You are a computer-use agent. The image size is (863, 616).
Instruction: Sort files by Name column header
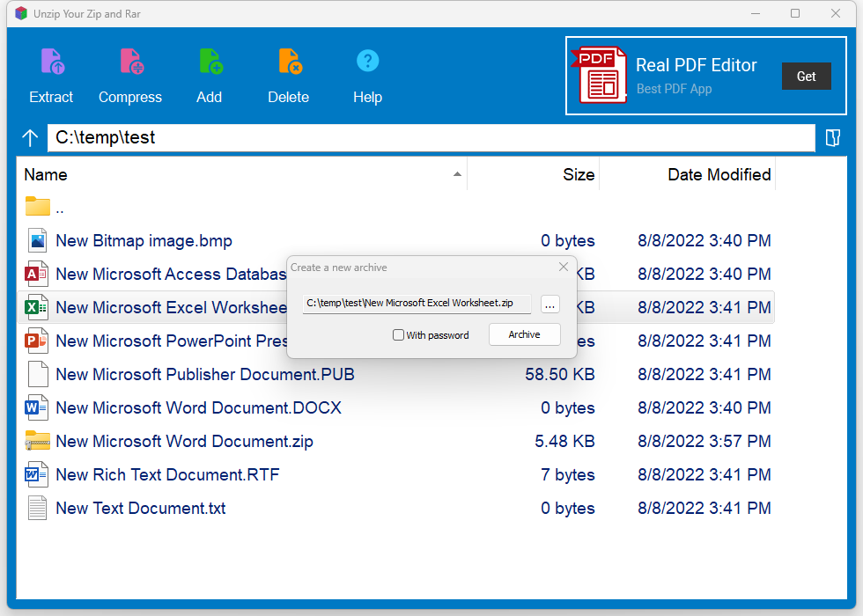coord(46,174)
